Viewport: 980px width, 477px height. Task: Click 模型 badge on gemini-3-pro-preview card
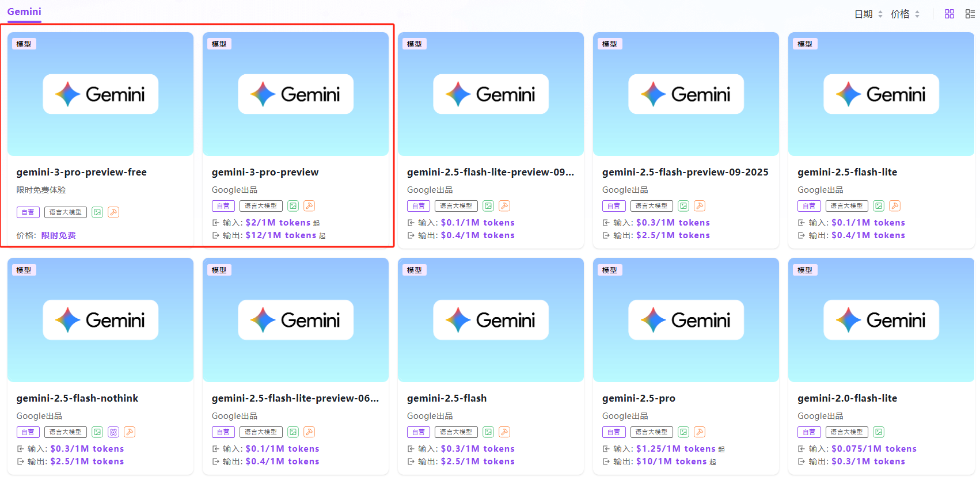219,44
